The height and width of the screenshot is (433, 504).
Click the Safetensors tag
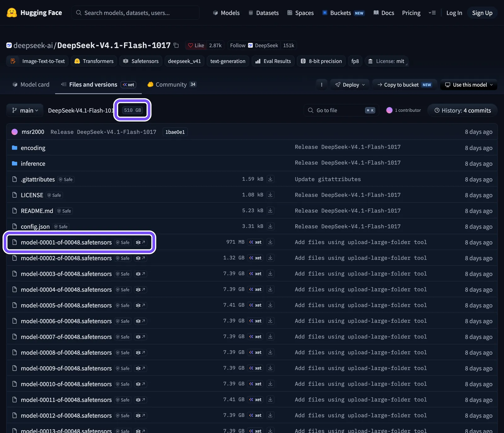(x=141, y=61)
